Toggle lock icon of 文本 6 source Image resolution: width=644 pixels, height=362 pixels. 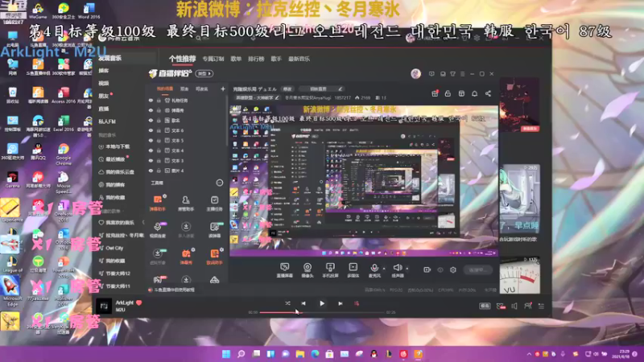[159, 130]
